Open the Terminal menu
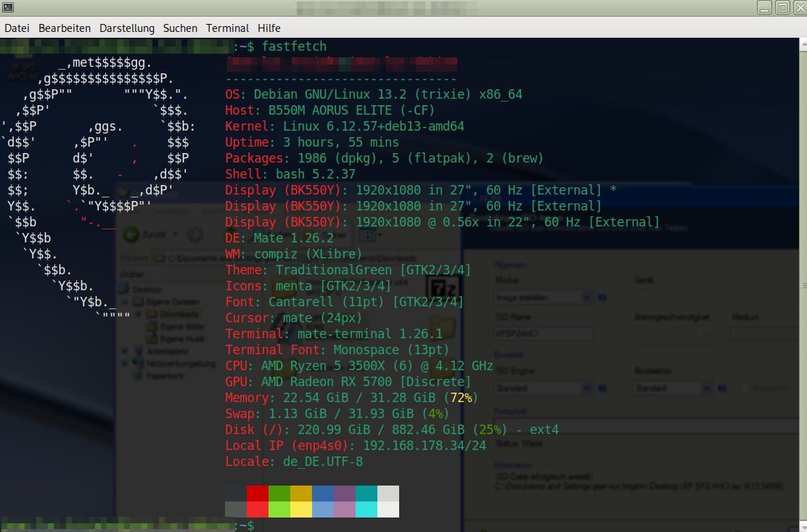This screenshot has height=532, width=807. click(x=227, y=28)
